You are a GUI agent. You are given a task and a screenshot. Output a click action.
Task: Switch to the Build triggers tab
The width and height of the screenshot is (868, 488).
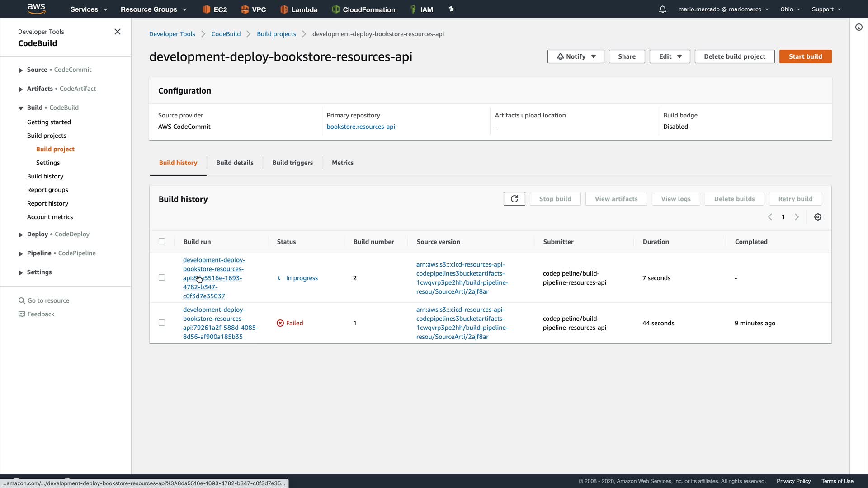click(x=292, y=163)
